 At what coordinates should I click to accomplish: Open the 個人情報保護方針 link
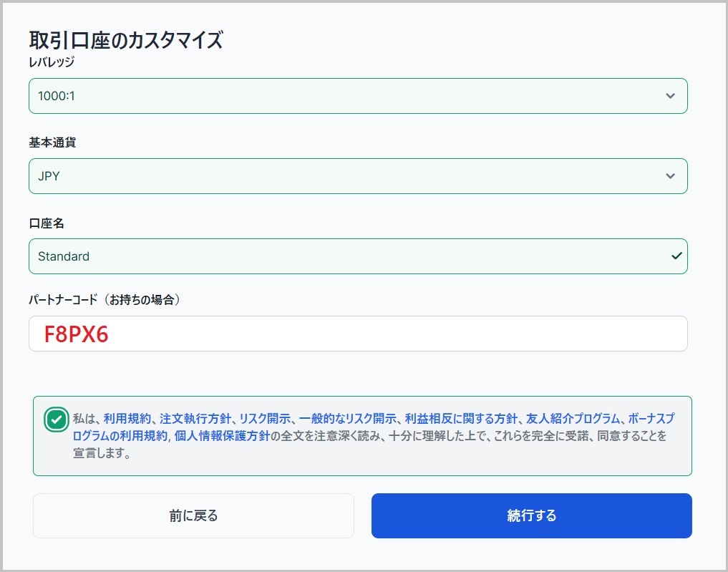(221, 436)
